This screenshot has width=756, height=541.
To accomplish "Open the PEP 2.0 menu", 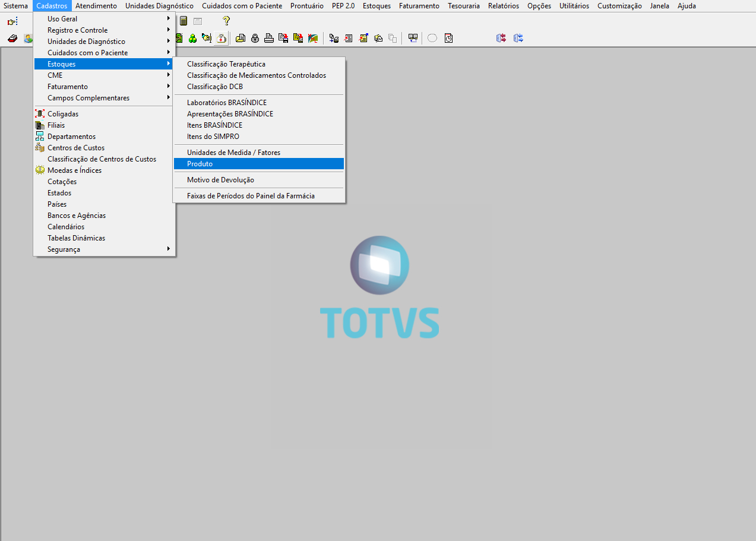I will [x=343, y=6].
